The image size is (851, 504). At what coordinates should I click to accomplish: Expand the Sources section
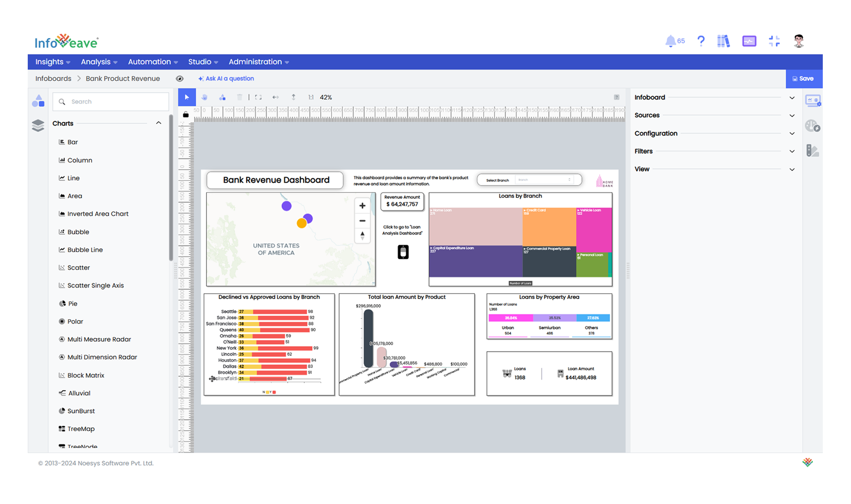793,115
